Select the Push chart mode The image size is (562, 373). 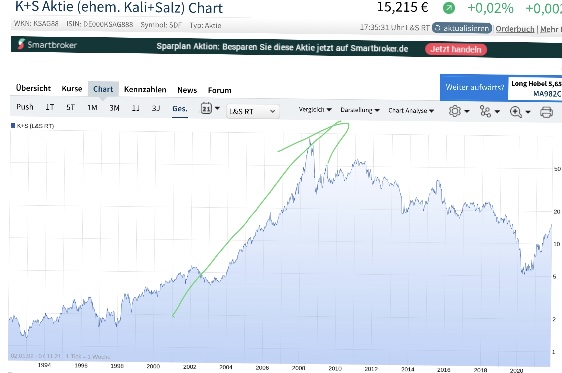(x=25, y=107)
